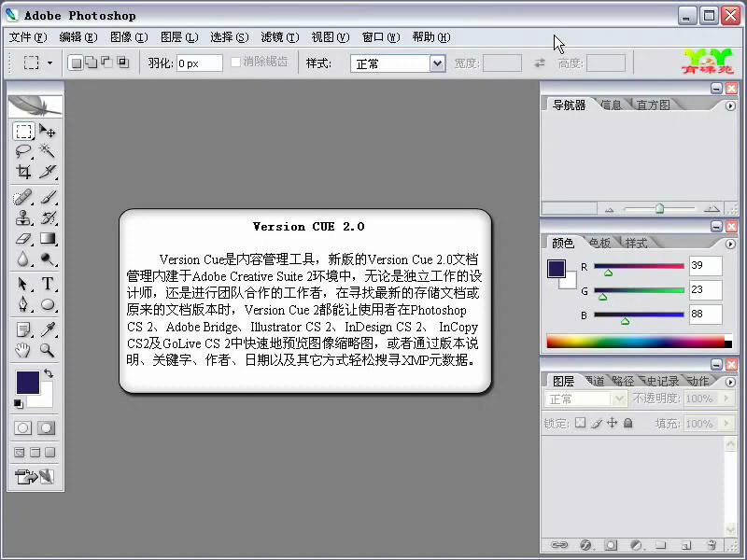
Task: Jump to ImageReady button
Action: [35, 476]
